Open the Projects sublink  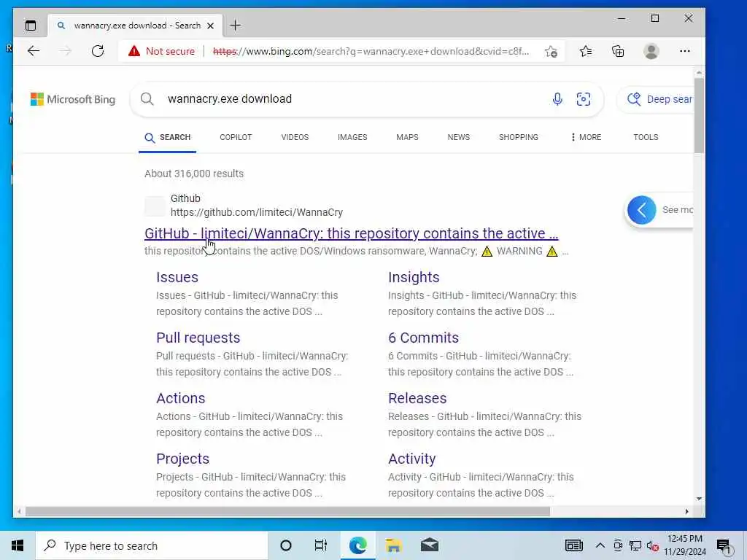[183, 459]
